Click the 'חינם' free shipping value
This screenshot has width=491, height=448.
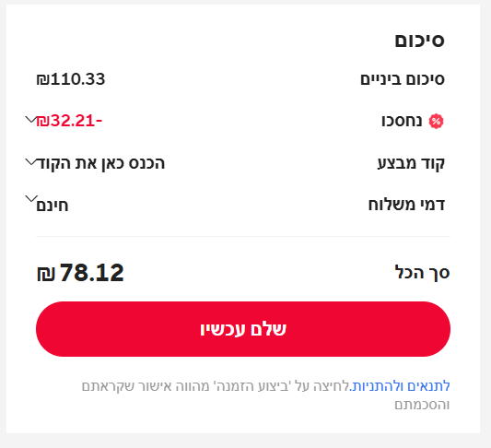tap(53, 206)
